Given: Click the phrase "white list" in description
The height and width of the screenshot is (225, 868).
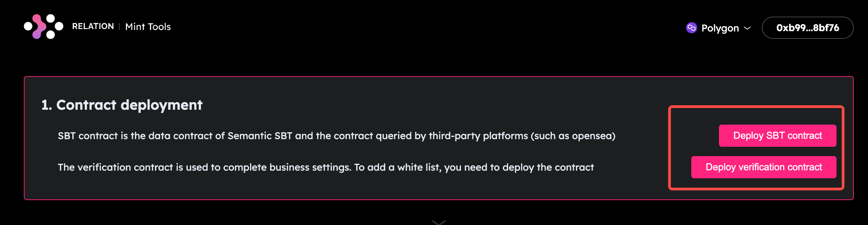Looking at the screenshot, I should [x=418, y=167].
